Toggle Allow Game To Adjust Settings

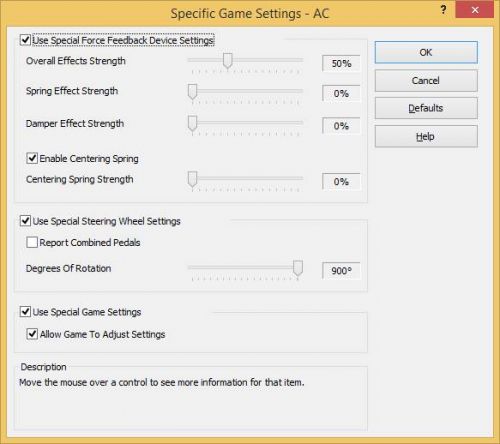pyautogui.click(x=32, y=334)
